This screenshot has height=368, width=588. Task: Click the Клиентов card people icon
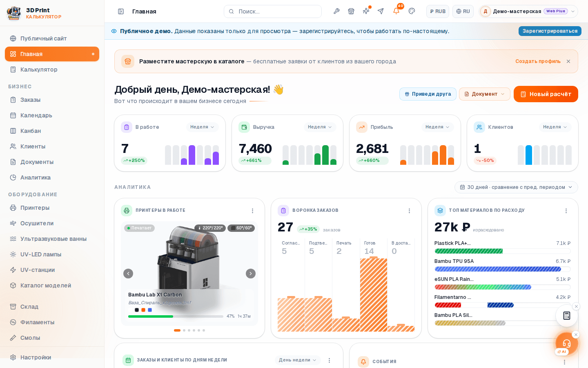tap(479, 127)
